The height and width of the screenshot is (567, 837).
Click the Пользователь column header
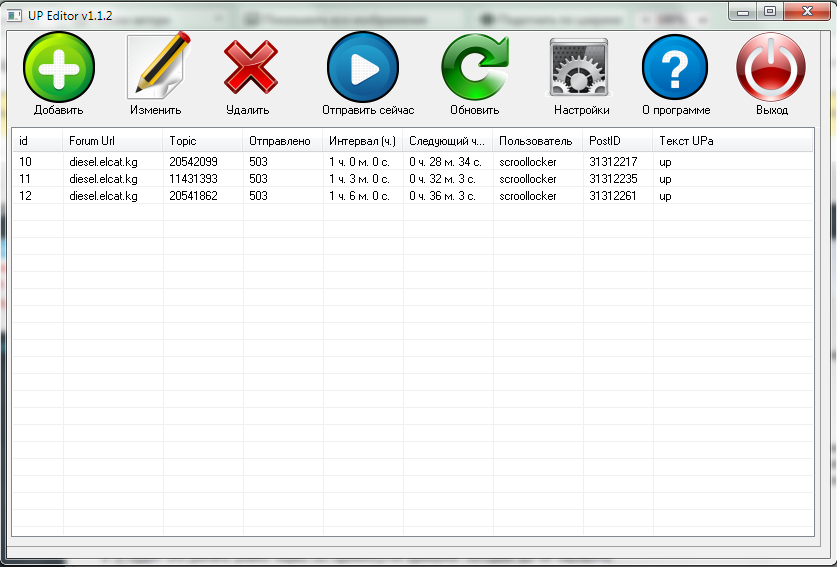click(538, 141)
